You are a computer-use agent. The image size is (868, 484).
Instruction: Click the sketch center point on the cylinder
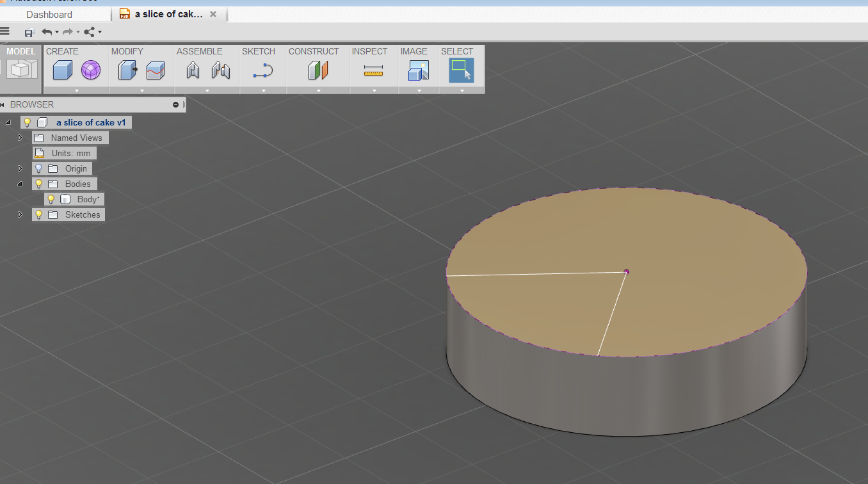[x=626, y=271]
